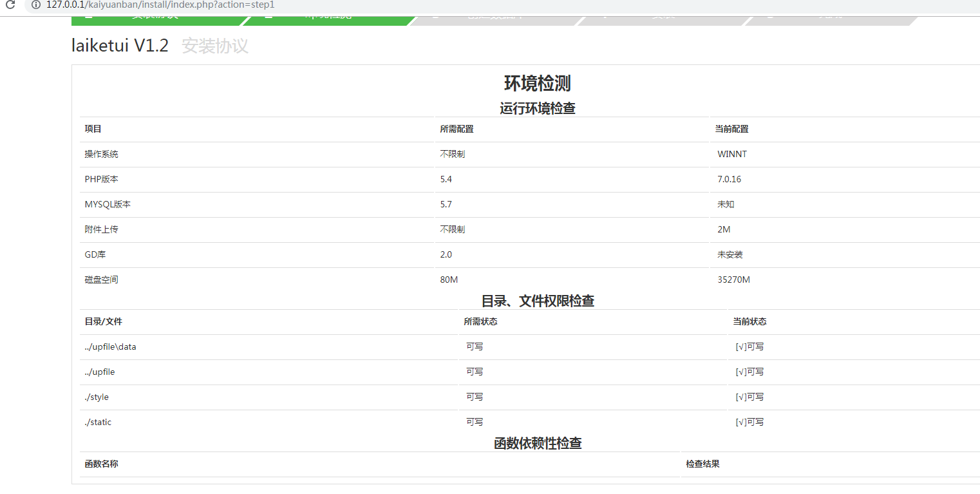Screen dimensions: 980x494
Task: Select the '当前状态' column header
Action: pos(749,321)
